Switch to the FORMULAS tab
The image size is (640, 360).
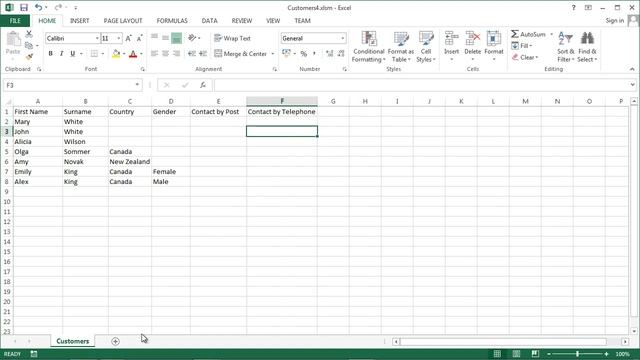click(x=172, y=20)
